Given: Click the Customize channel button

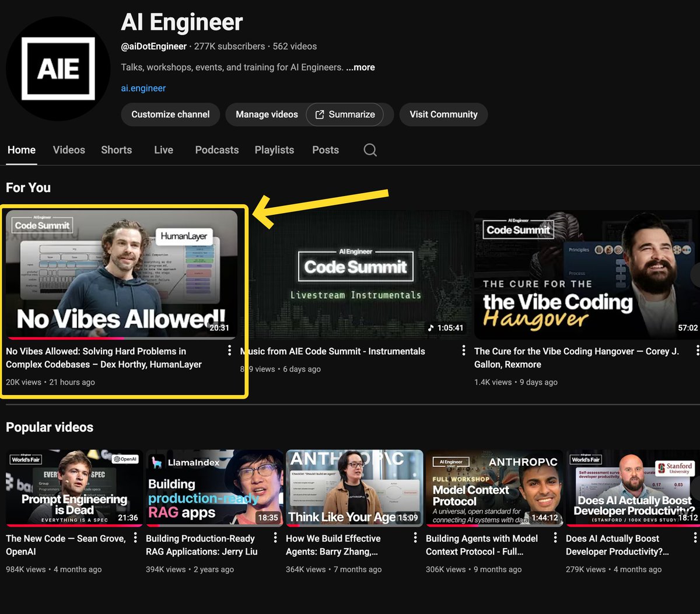Looking at the screenshot, I should click(170, 114).
